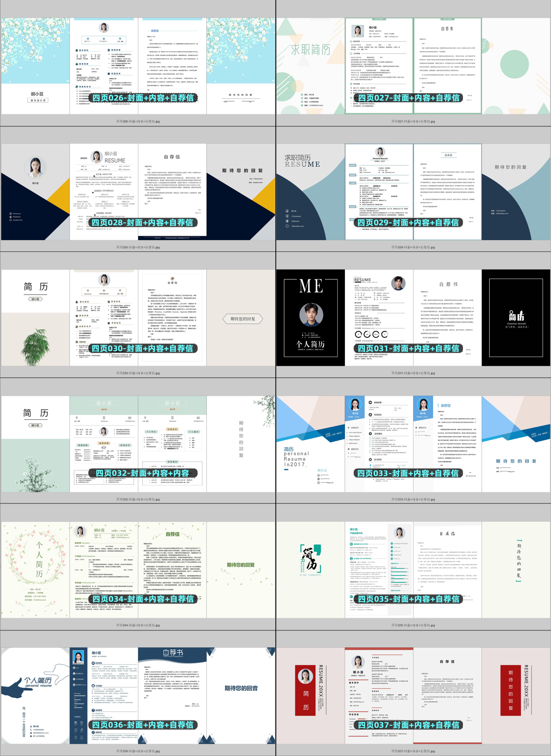Screen dimensions: 551x756
Task: Click the floral wreath on 四页034 cover
Action: pyautogui.click(x=39, y=560)
